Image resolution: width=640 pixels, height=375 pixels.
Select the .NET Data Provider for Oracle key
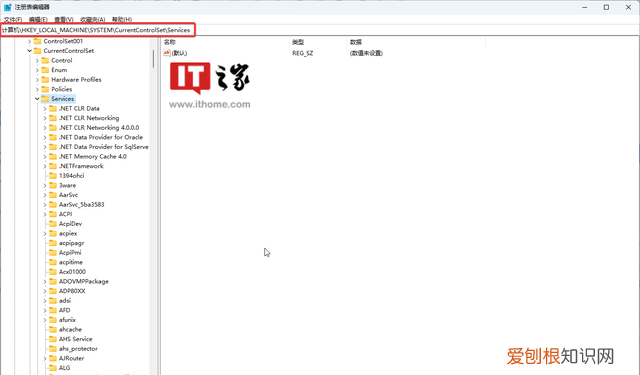click(x=101, y=137)
